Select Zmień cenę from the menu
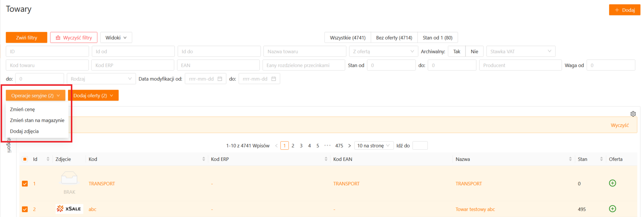Viewport: 644px width, 217px height. 22,109
